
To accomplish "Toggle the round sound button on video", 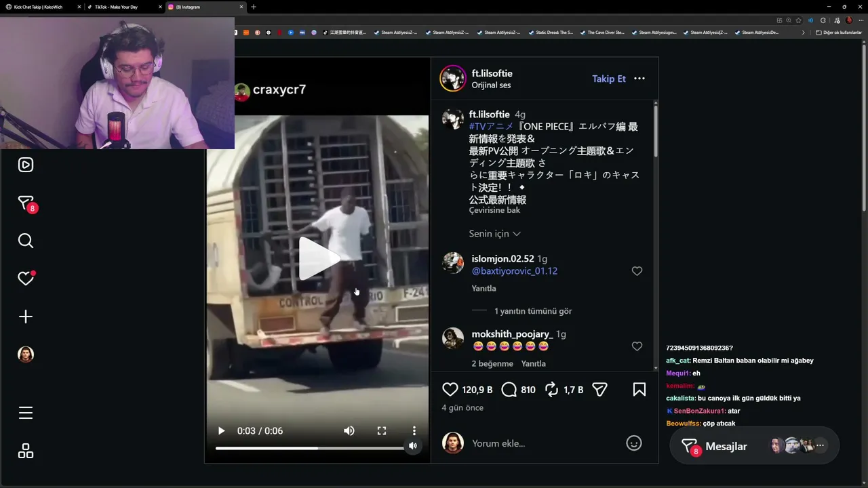I will point(412,445).
